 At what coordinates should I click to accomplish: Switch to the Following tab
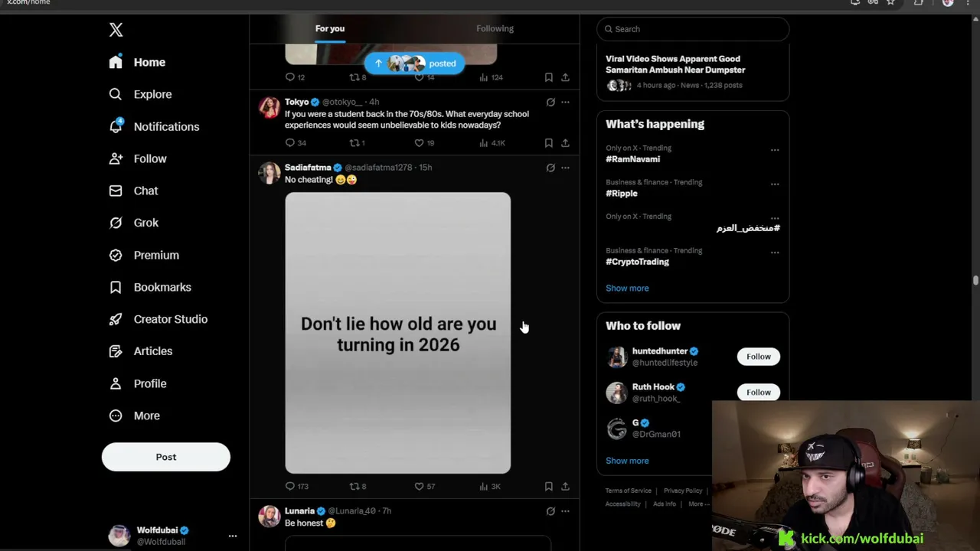coord(495,28)
